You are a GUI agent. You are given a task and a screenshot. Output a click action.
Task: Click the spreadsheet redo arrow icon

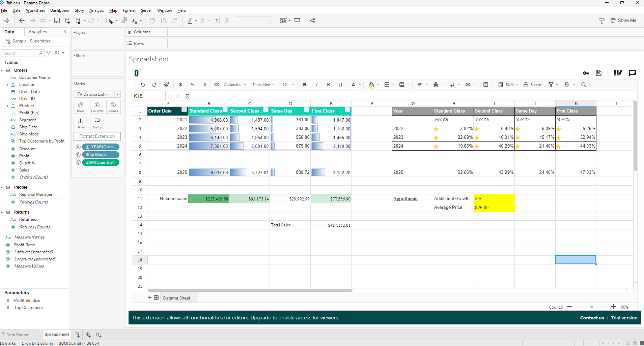click(155, 85)
